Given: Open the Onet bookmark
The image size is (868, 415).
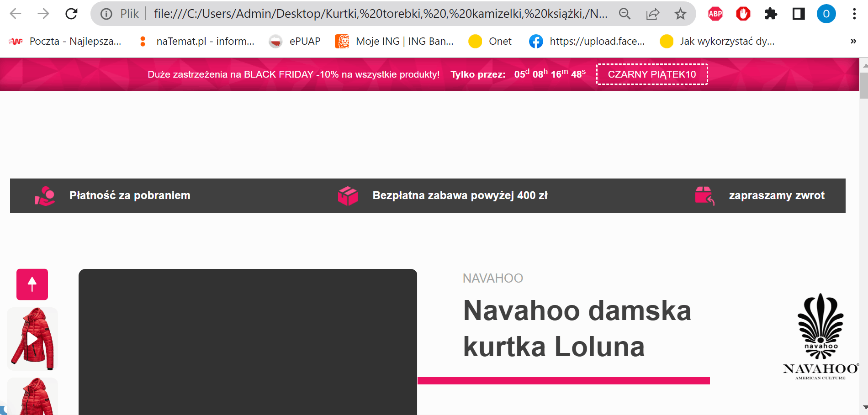Looking at the screenshot, I should (x=490, y=42).
